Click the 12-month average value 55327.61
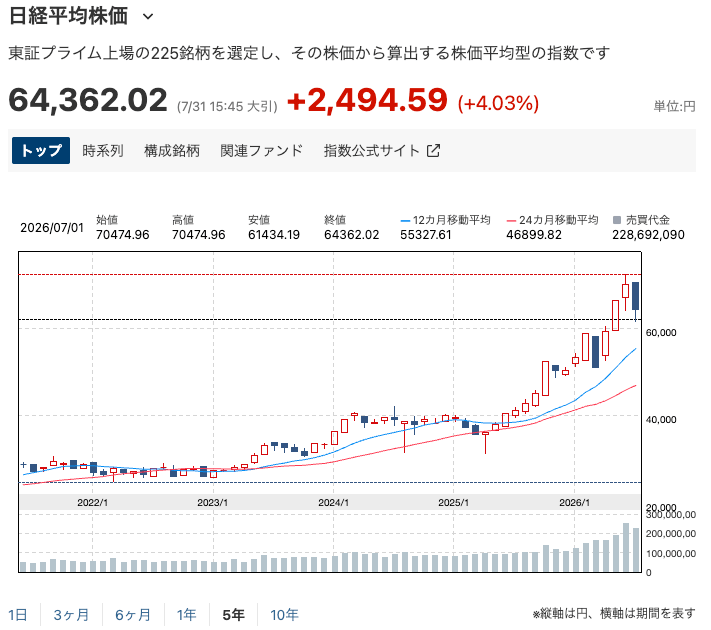 [426, 235]
